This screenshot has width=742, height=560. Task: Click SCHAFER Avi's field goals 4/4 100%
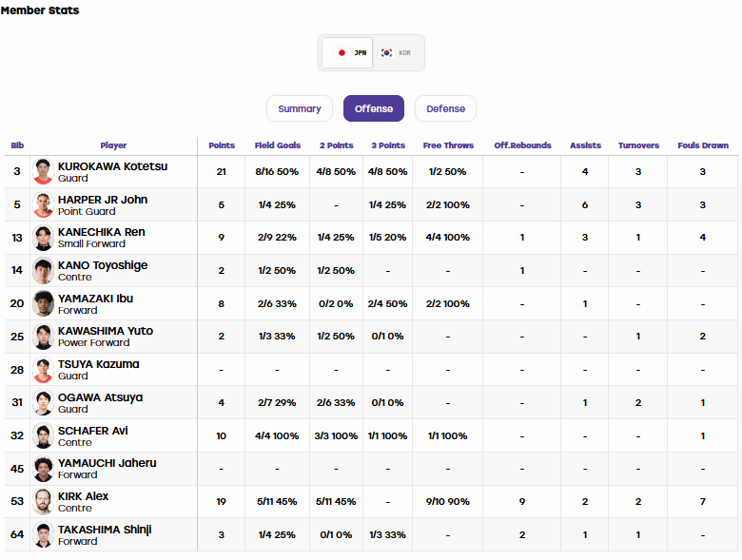point(277,435)
